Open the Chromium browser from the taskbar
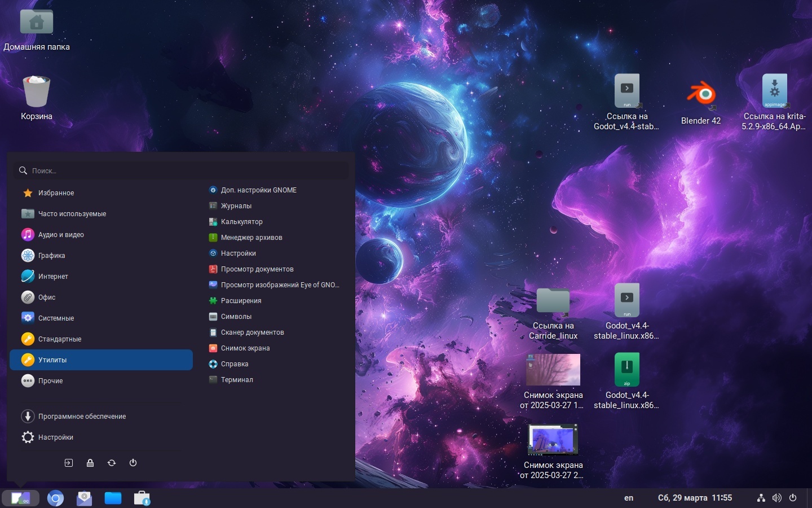 [x=55, y=498]
